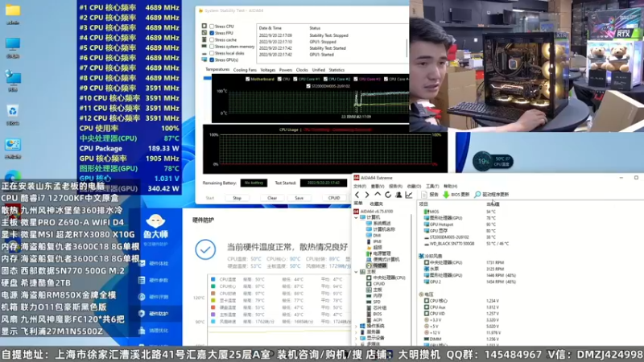Click the CPU chip icon beside Stress CPU

(x=204, y=26)
